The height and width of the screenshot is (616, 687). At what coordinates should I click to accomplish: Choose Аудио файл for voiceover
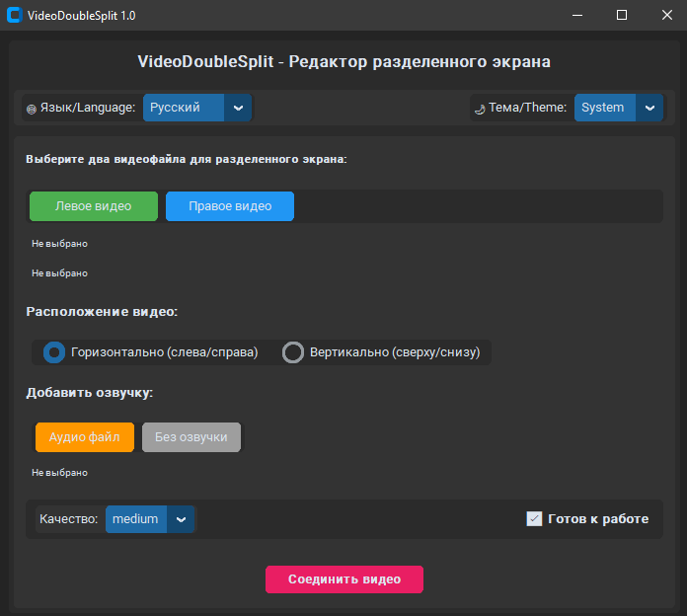click(85, 437)
